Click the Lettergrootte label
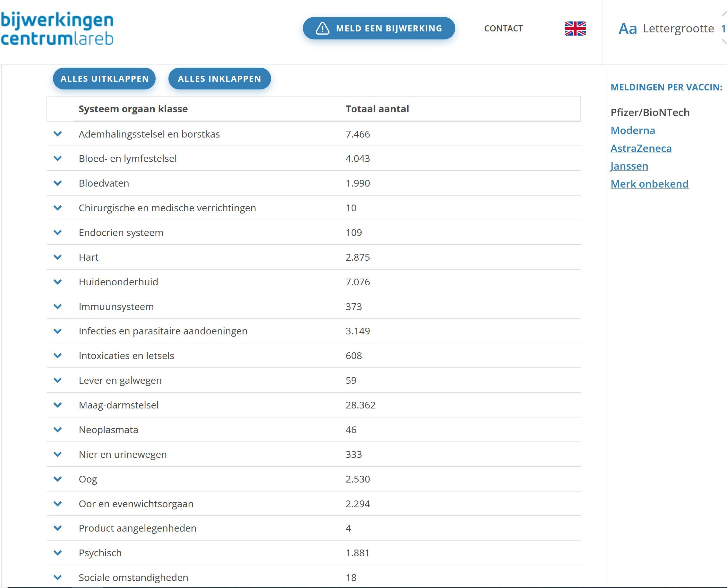Screen dimensions: 727x588 (678, 29)
